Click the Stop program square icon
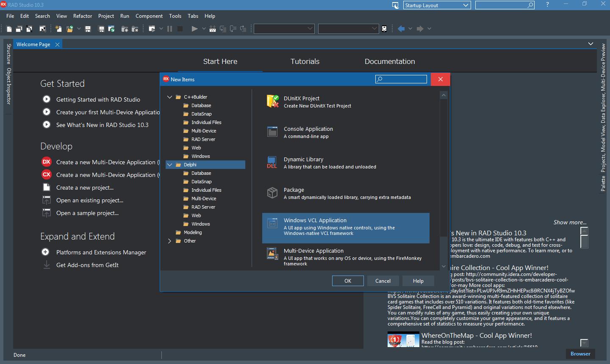 180,29
